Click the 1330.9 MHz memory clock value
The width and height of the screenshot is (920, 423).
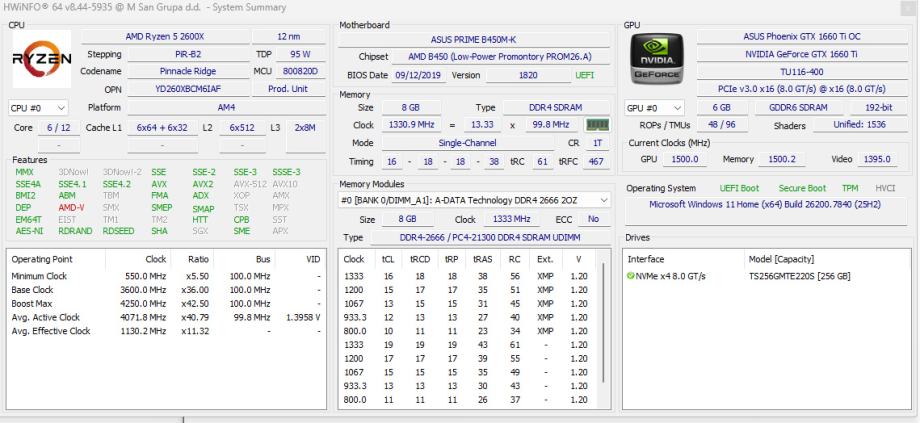click(411, 125)
